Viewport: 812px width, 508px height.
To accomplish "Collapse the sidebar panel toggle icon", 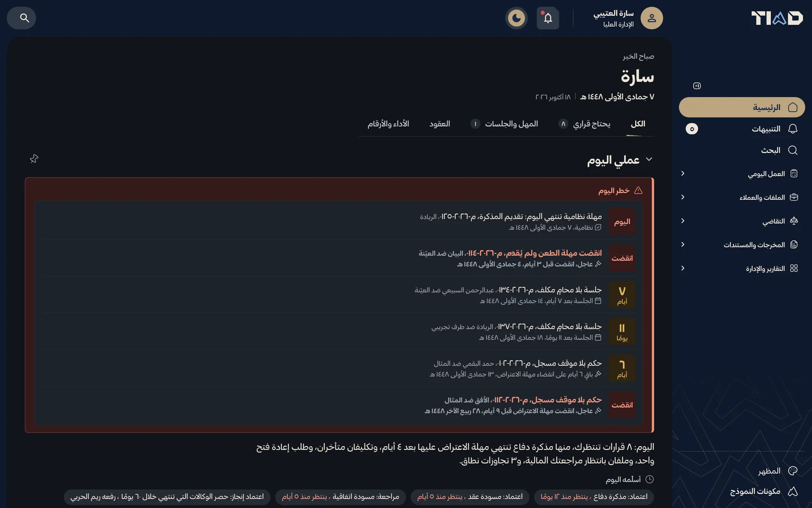I will 697,86.
